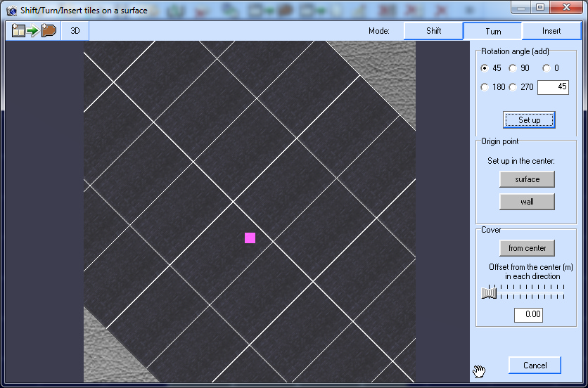Viewport: 588px width, 388px height.
Task: Click the offset from center slider handle
Action: (x=489, y=292)
